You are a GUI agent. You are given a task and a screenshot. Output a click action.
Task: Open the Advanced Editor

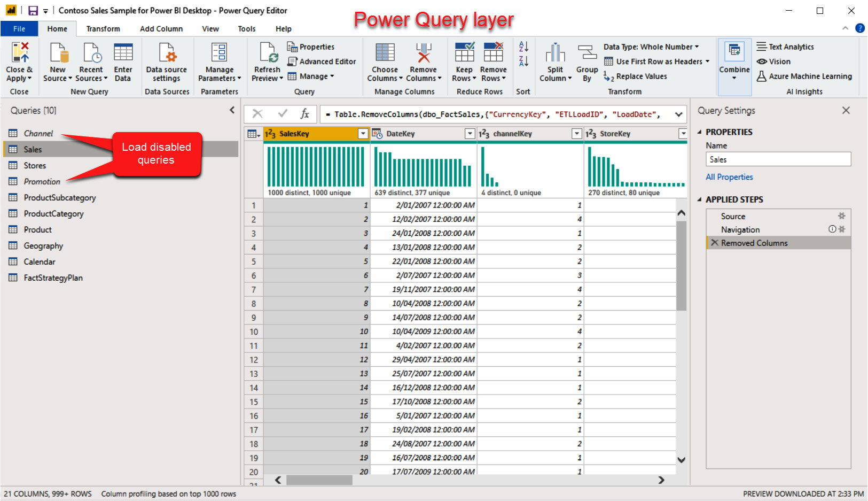point(322,61)
